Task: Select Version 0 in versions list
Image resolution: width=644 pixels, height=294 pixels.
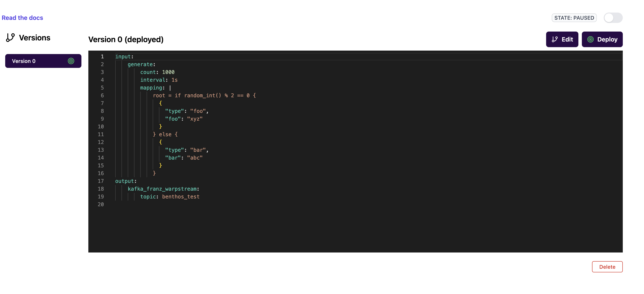Action: [43, 61]
